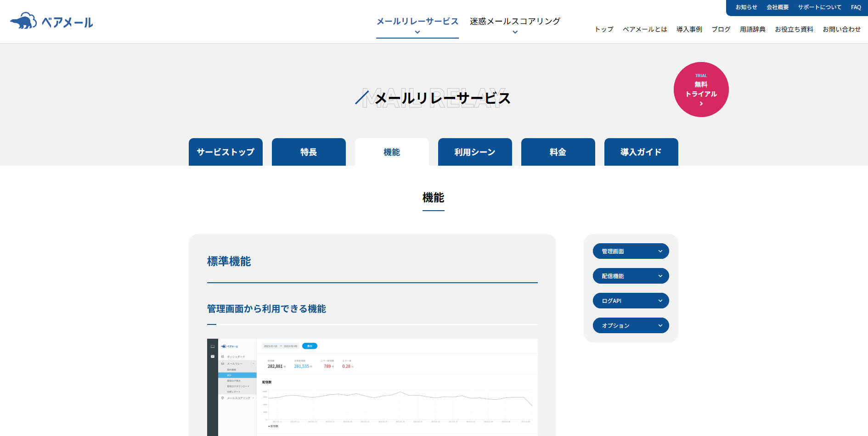Open the お知らせ link
868x436 pixels.
coord(746,7)
